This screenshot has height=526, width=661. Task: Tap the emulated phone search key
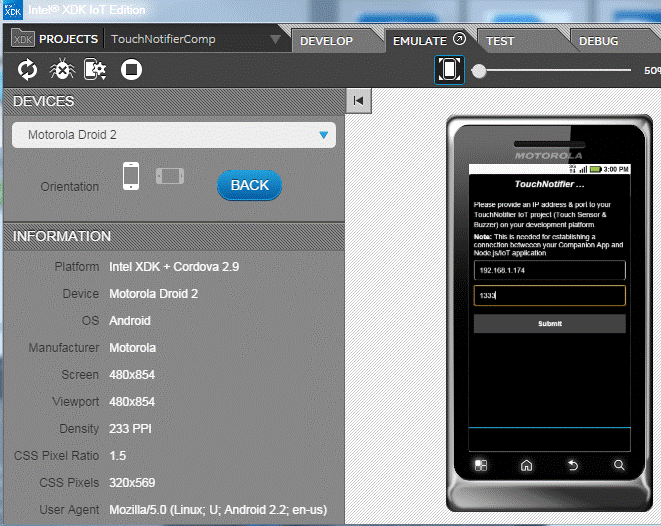coord(619,465)
